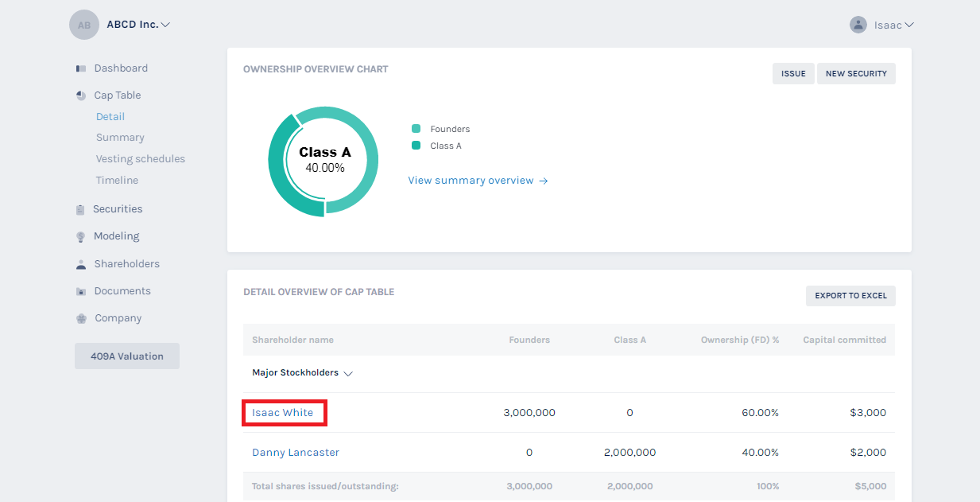The height and width of the screenshot is (502, 980).
Task: Go to Vesting schedules page
Action: 141,159
